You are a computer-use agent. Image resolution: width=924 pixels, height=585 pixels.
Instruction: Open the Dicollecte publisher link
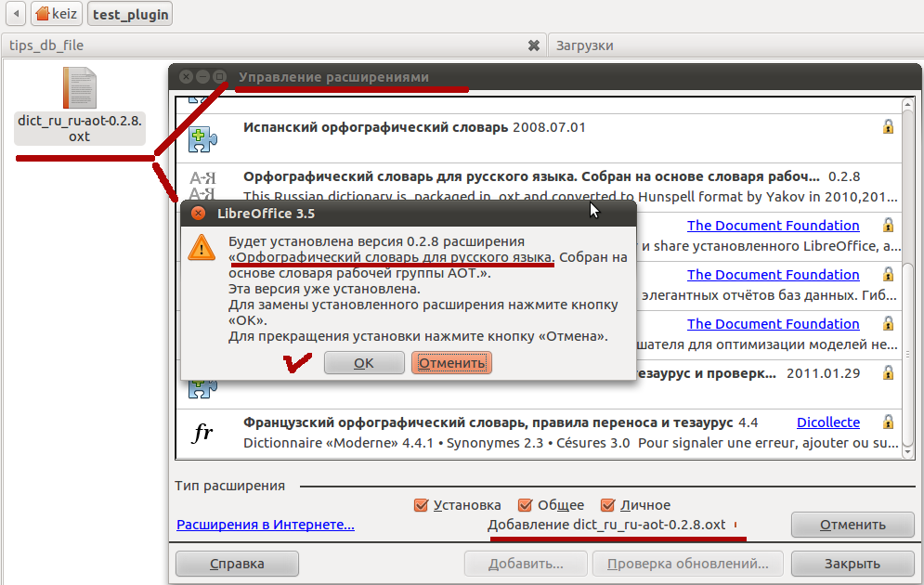(828, 422)
